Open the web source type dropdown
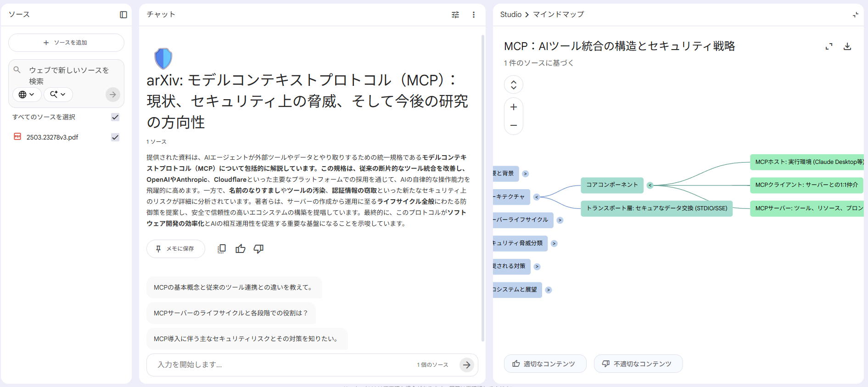Screen dimensions: 868x387 (27, 95)
